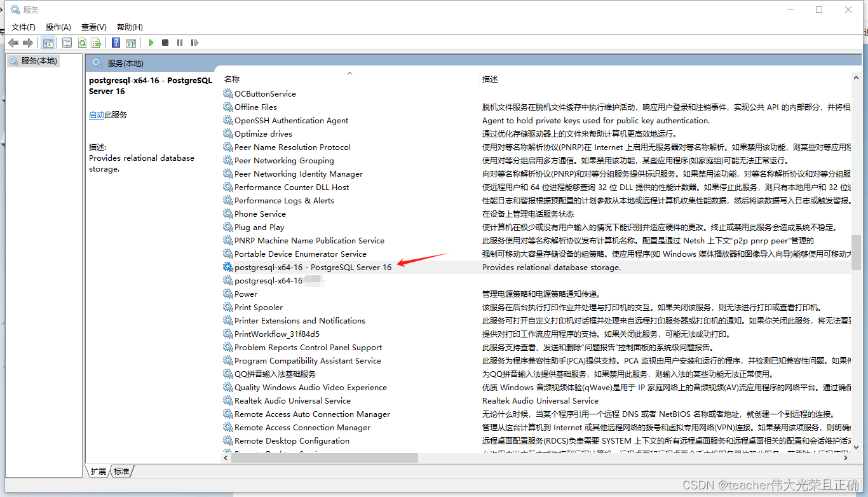
Task: Click gear icon beside Plug and Play
Action: tap(228, 227)
